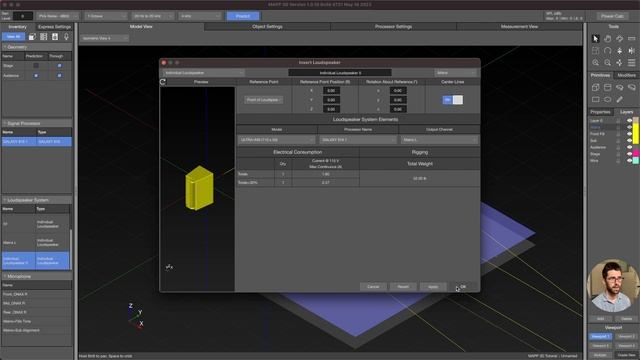Choose the four-arrow move tool

[x=620, y=62]
